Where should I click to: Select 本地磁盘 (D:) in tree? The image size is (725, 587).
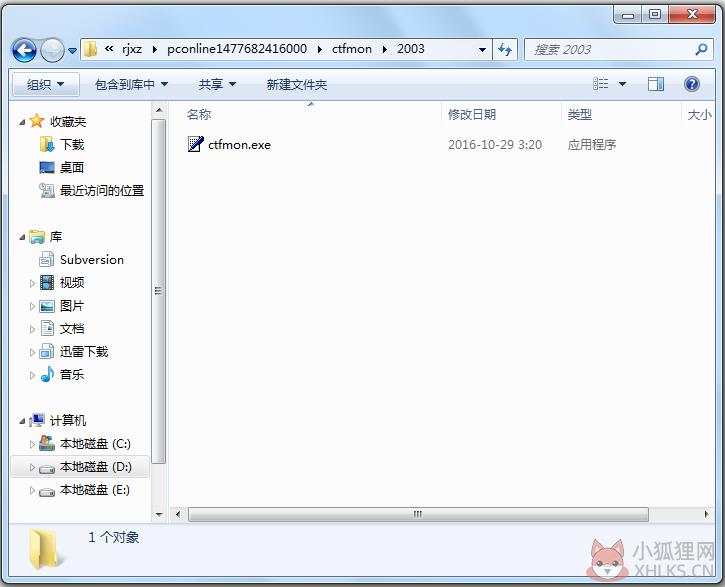[96, 467]
